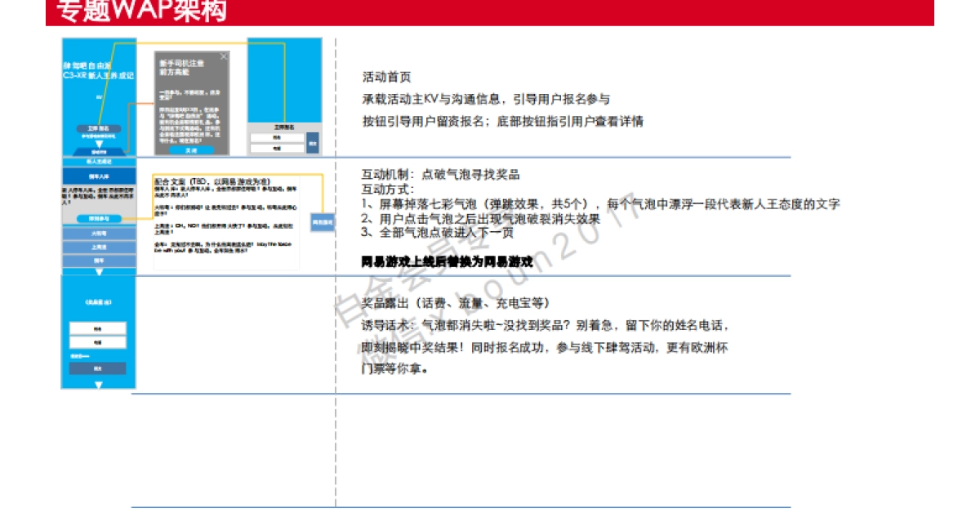
Task: Click the down arrow at the prize wireframe bottom
Action: coord(98,383)
